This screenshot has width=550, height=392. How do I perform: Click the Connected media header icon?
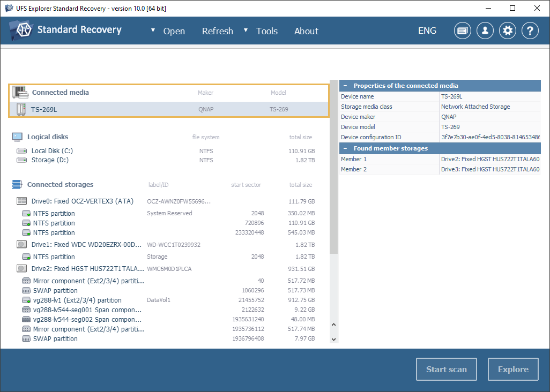pyautogui.click(x=20, y=92)
